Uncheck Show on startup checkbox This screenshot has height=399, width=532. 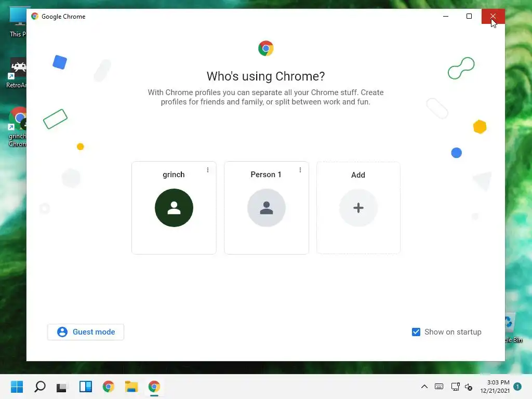tap(416, 332)
